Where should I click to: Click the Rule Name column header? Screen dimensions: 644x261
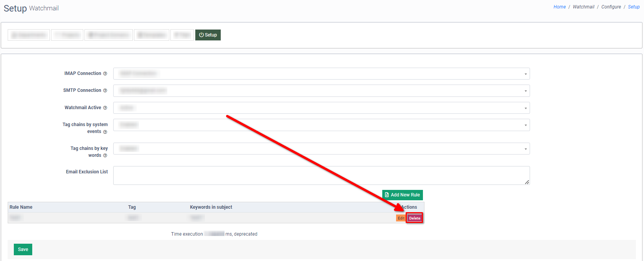click(21, 207)
